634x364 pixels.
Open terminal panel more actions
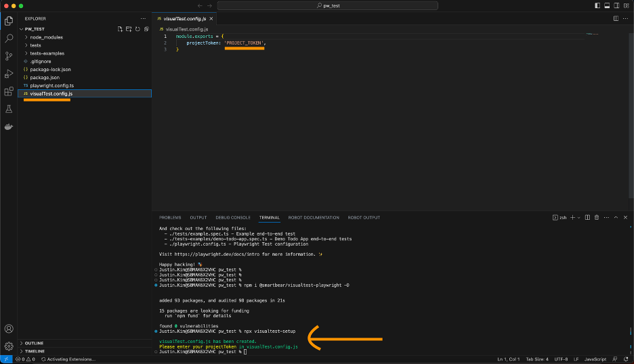pos(606,217)
